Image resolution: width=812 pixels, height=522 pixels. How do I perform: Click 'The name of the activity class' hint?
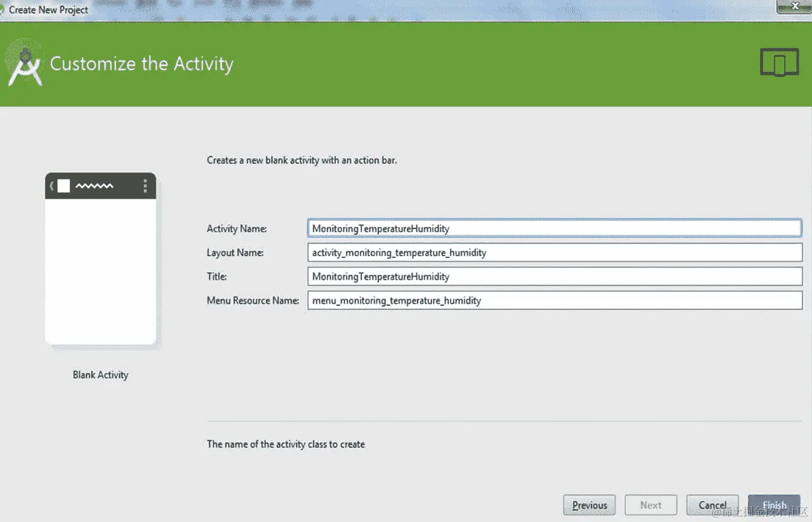(286, 444)
